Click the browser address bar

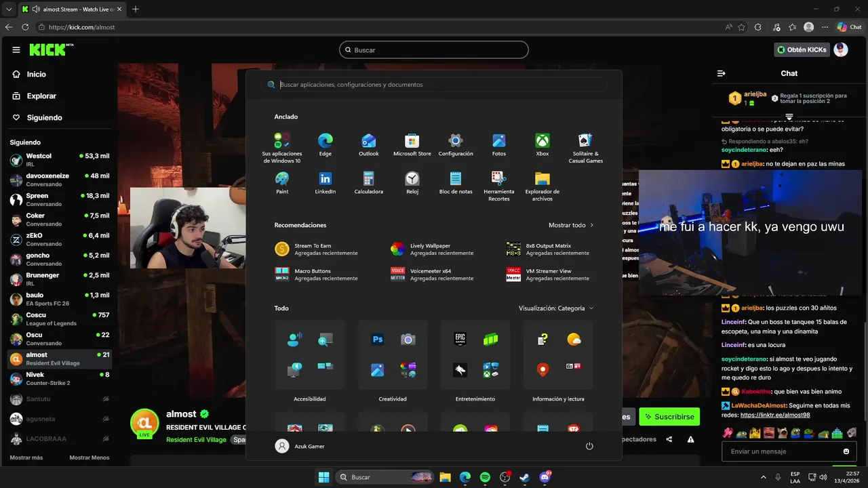pos(380,27)
